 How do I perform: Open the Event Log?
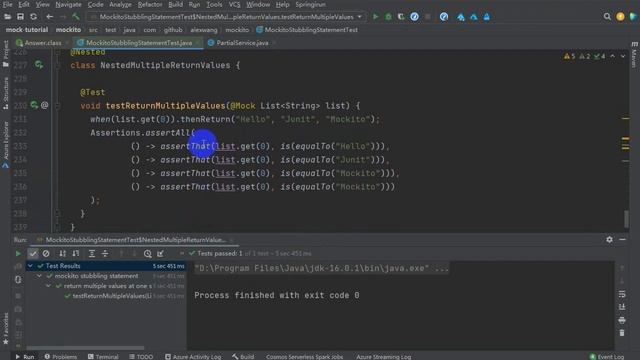607,356
